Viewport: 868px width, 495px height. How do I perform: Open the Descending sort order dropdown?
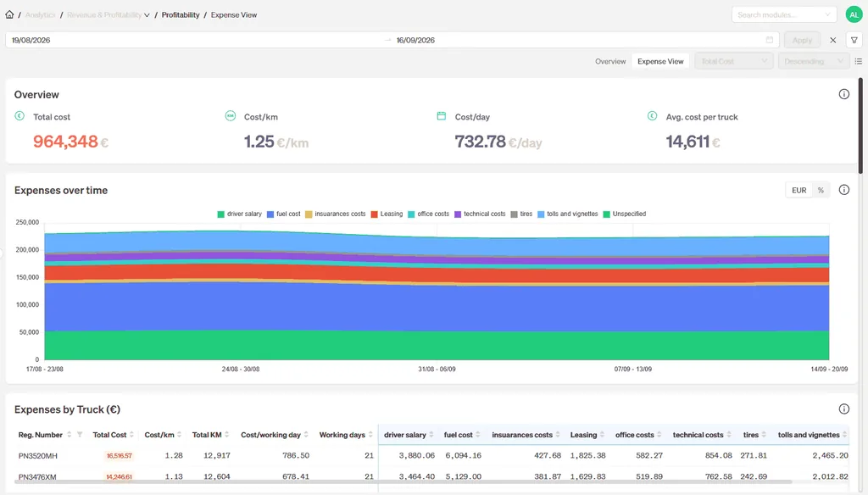pyautogui.click(x=813, y=62)
